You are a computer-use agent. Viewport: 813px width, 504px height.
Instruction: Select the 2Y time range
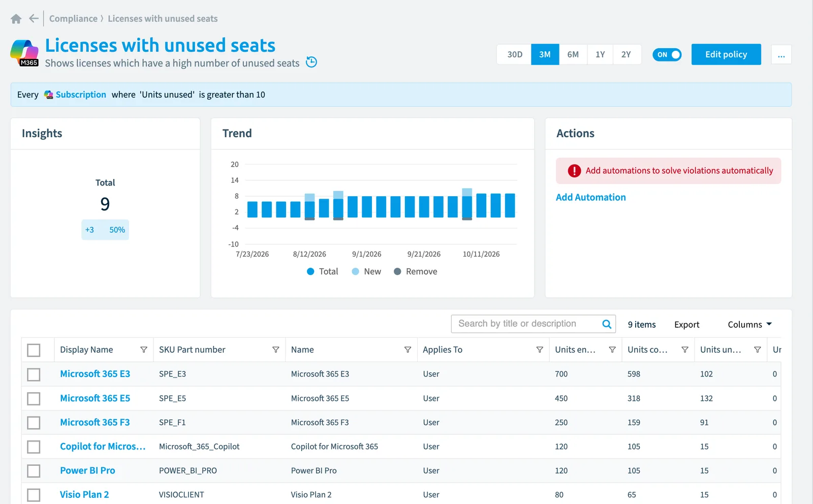coord(627,54)
